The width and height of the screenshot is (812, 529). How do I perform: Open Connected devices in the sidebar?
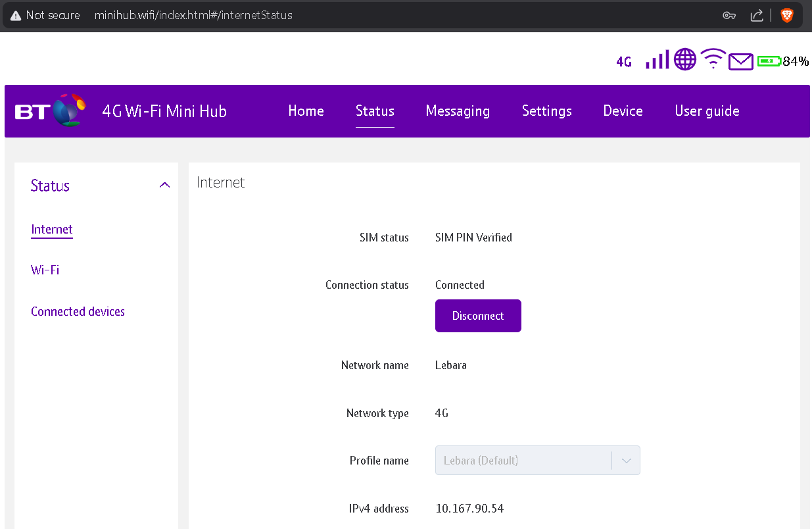78,312
